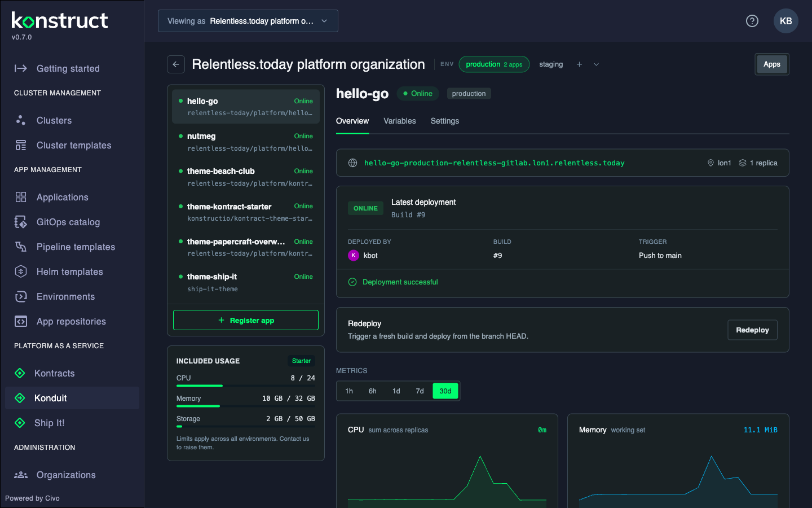Screen dimensions: 812x508
Task: Switch to the Settings tab
Action: [x=445, y=121]
